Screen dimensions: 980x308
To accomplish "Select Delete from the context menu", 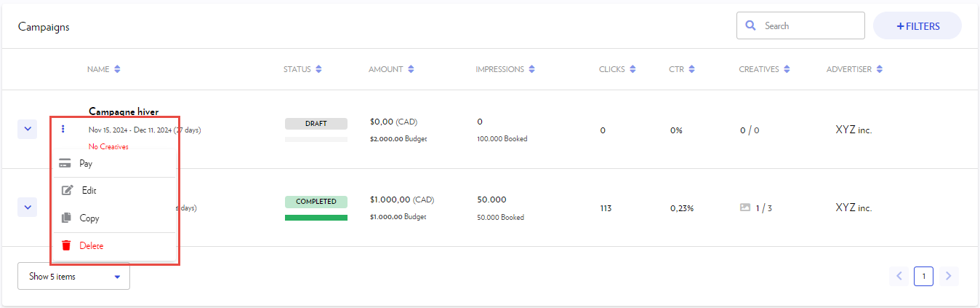I will click(x=91, y=246).
